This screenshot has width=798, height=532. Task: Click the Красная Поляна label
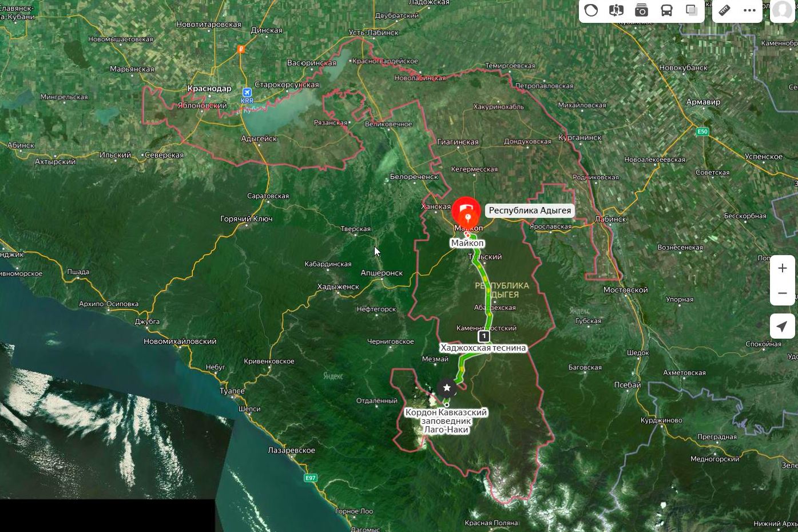pyautogui.click(x=491, y=523)
